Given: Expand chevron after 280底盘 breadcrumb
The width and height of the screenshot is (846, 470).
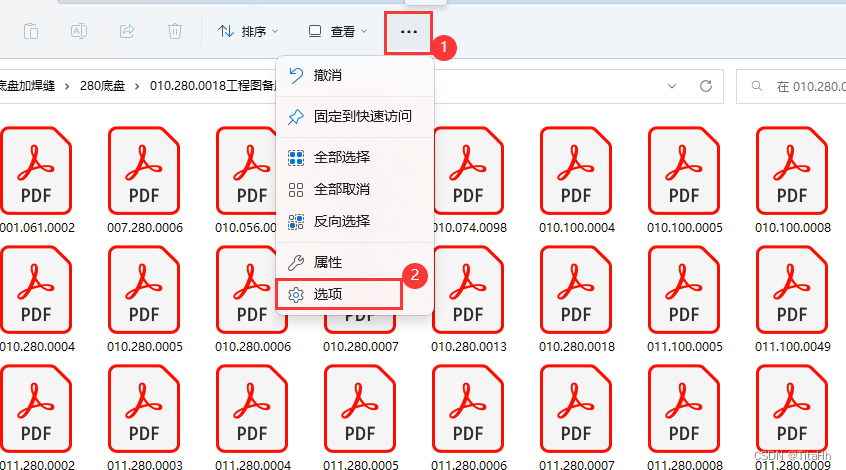Looking at the screenshot, I should pos(137,86).
